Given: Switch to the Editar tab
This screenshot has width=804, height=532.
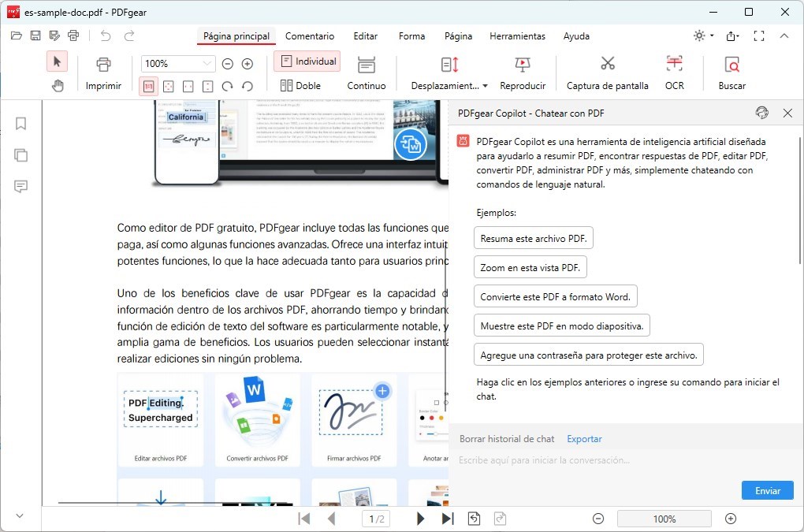Looking at the screenshot, I should [365, 36].
